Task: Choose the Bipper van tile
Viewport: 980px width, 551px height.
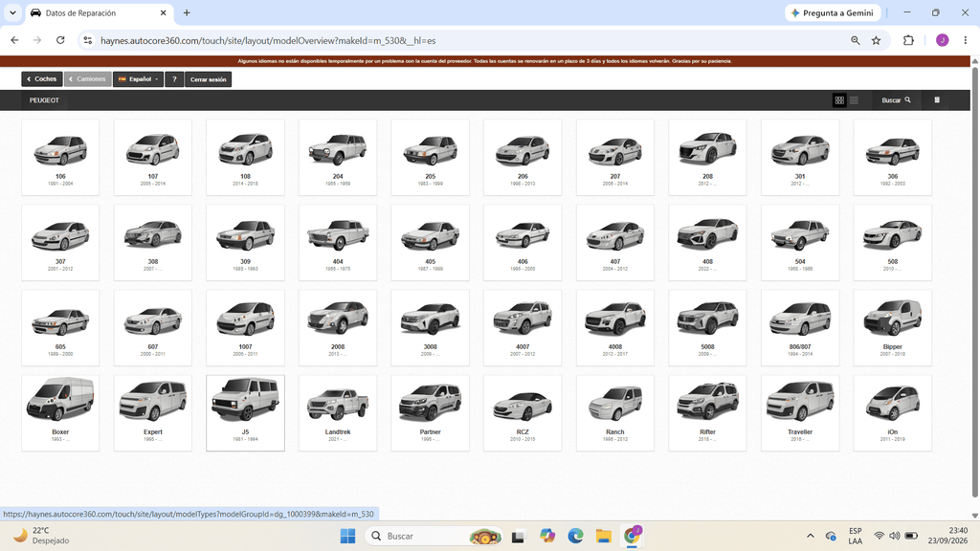Action: [893, 328]
